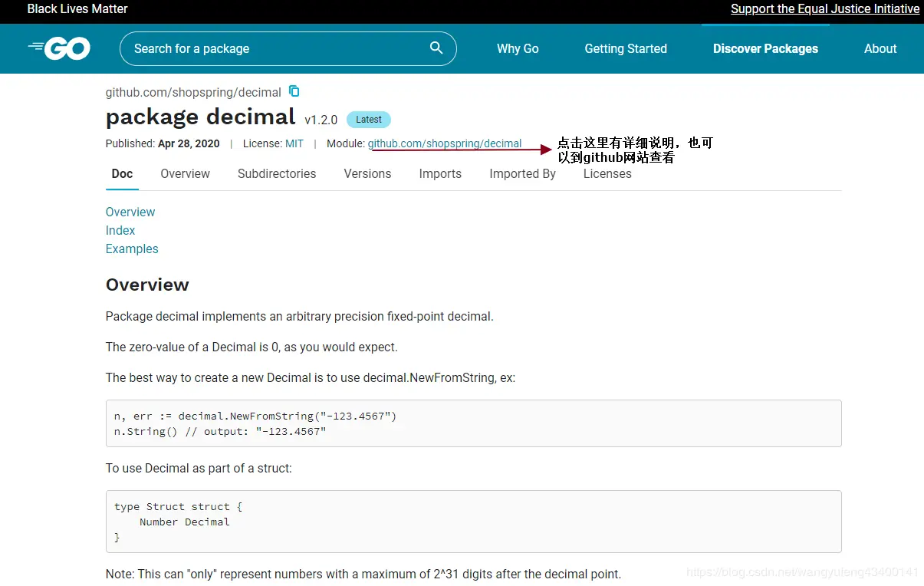924x586 pixels.
Task: Switch to the Versions tab
Action: tap(367, 174)
